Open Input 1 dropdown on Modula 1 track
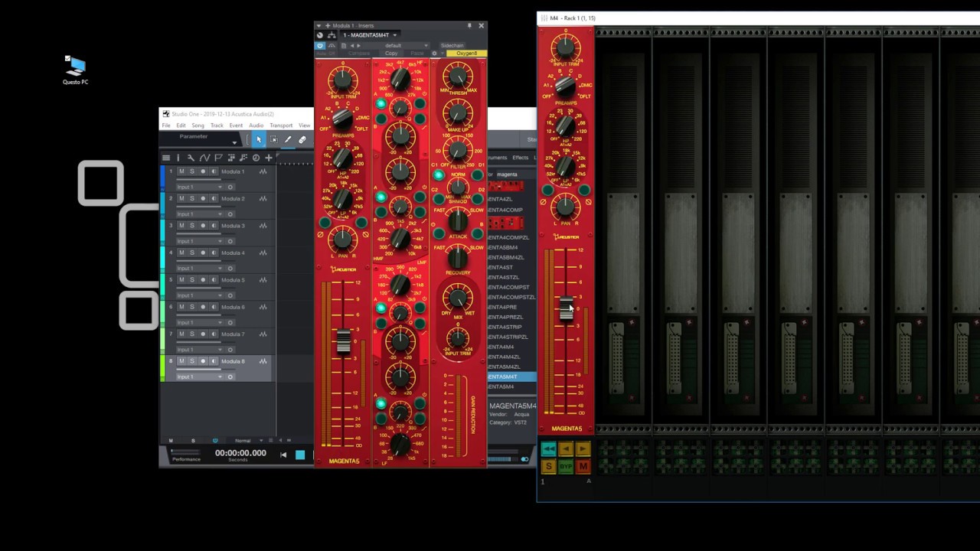The height and width of the screenshot is (551, 980). pyautogui.click(x=199, y=187)
